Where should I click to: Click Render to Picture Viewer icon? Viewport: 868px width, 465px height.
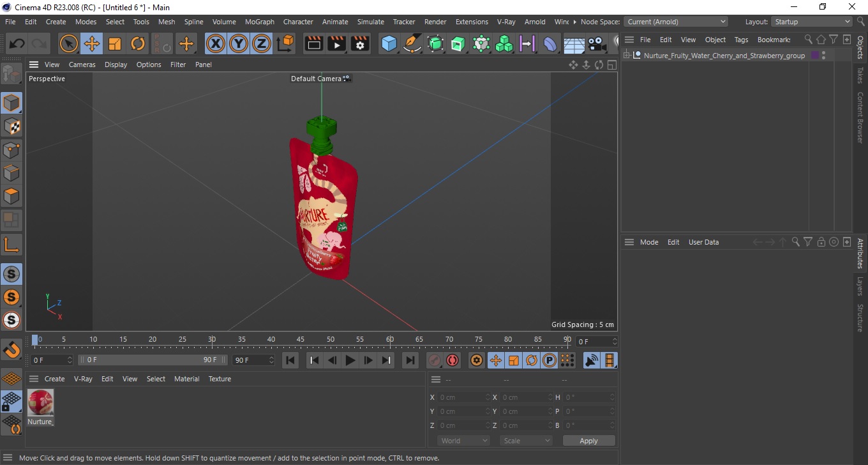click(337, 44)
